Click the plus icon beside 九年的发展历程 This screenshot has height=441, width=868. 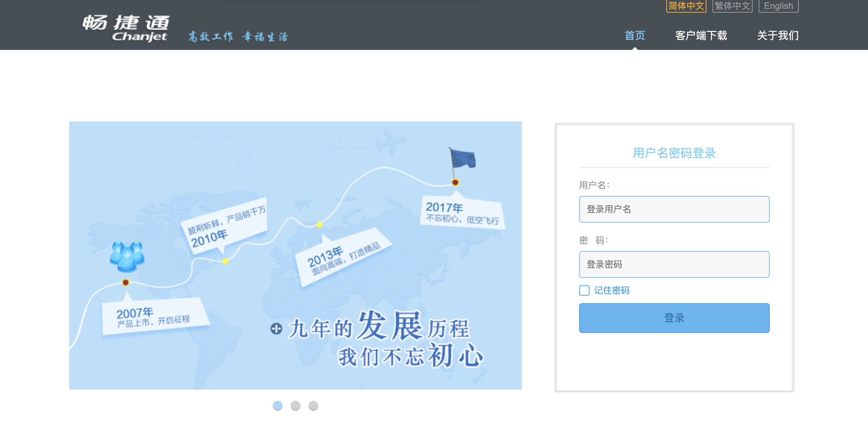pyautogui.click(x=276, y=329)
